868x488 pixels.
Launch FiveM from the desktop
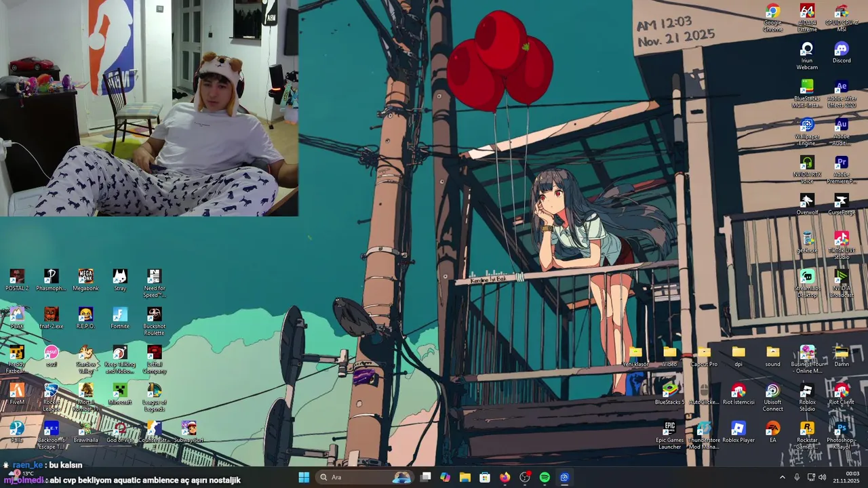[17, 393]
